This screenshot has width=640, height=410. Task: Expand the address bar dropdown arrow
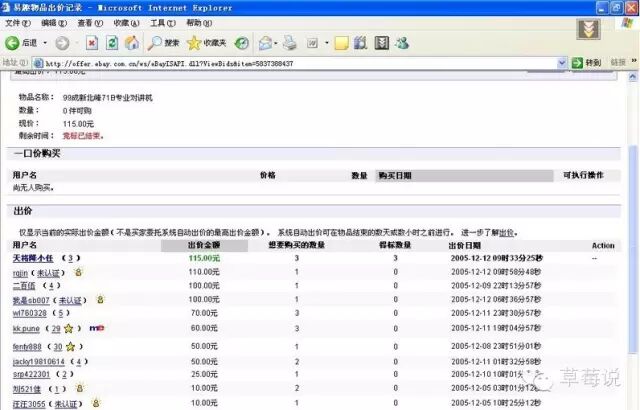(562, 63)
